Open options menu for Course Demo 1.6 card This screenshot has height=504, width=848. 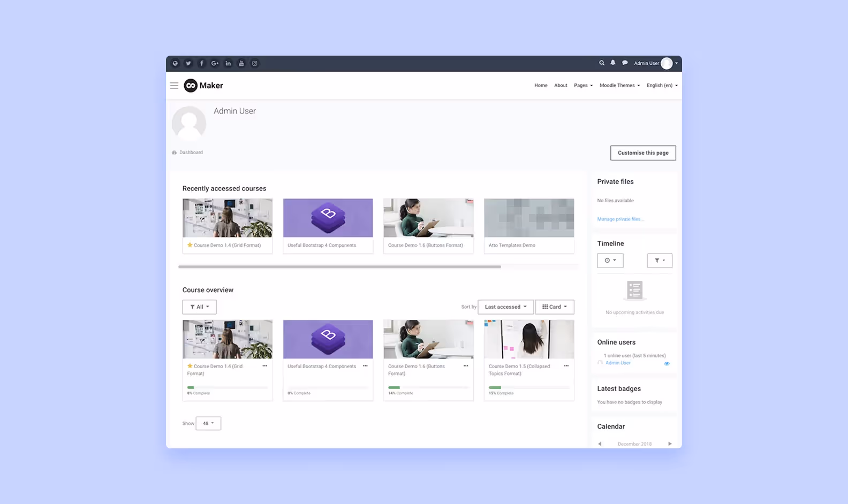(466, 366)
